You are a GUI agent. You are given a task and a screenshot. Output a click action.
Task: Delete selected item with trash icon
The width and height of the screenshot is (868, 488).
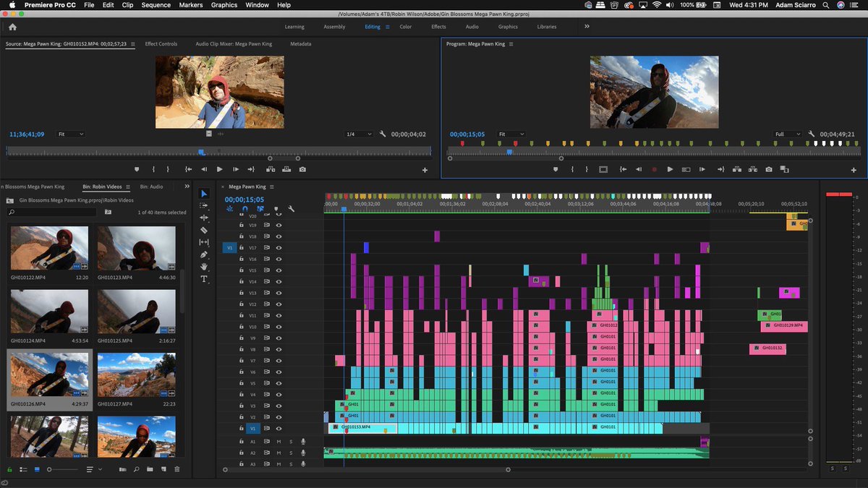coord(177,469)
